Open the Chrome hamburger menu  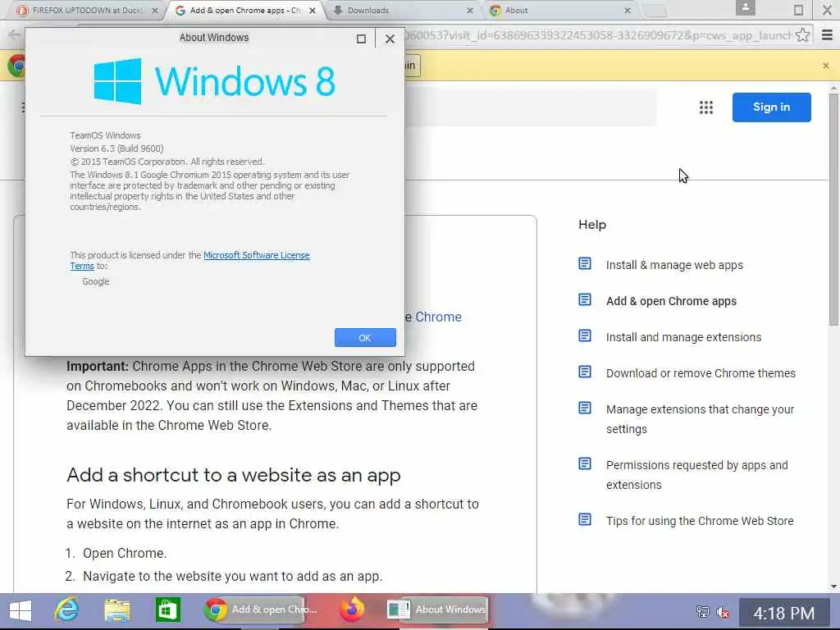[x=827, y=35]
